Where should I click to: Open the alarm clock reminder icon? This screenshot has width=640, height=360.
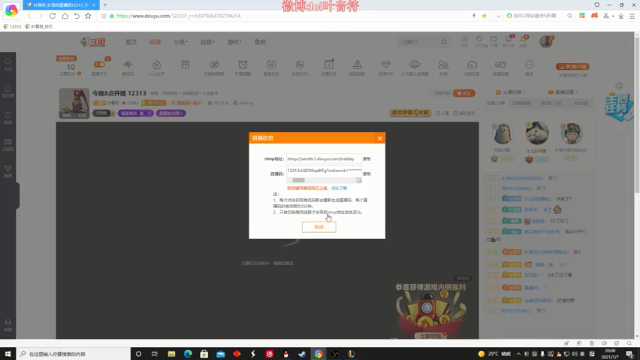point(243,64)
